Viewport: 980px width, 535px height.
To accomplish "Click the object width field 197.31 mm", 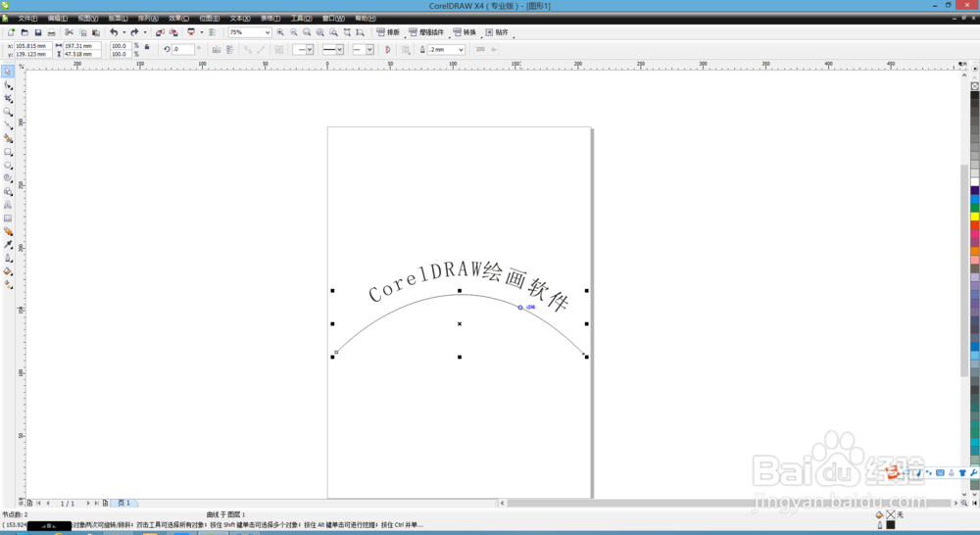I will (82, 46).
